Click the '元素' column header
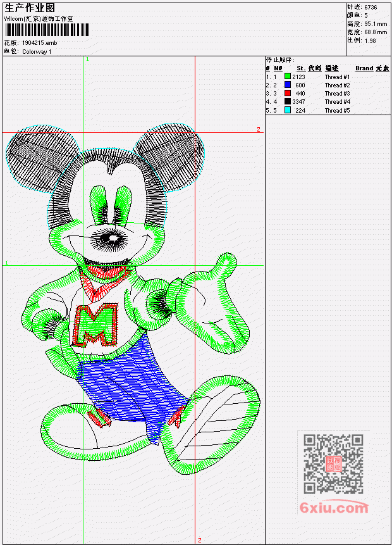This screenshot has width=392, height=545. pos(383,68)
